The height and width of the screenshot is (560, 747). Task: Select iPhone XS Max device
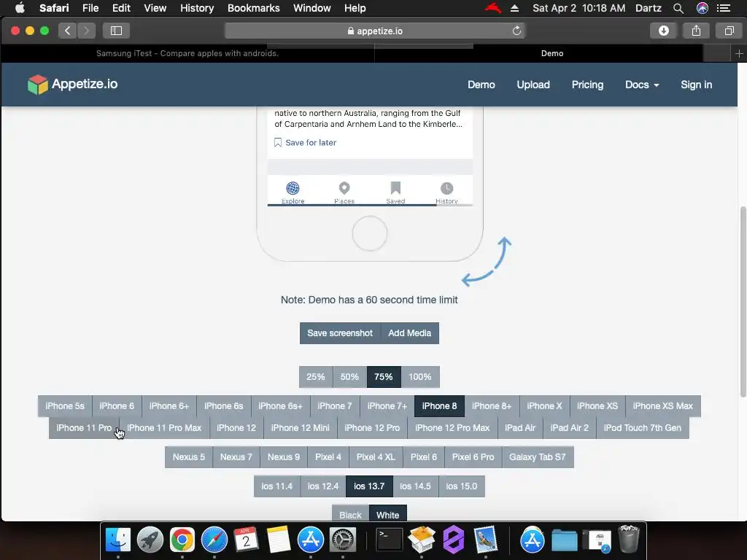[662, 406]
